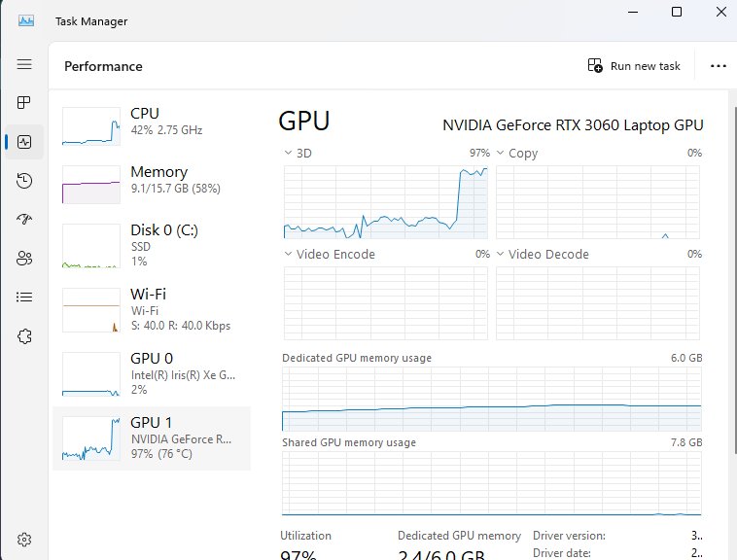Image resolution: width=737 pixels, height=560 pixels.
Task: Click the Wi-Fi send and receive Kbps reading
Action: tap(181, 326)
